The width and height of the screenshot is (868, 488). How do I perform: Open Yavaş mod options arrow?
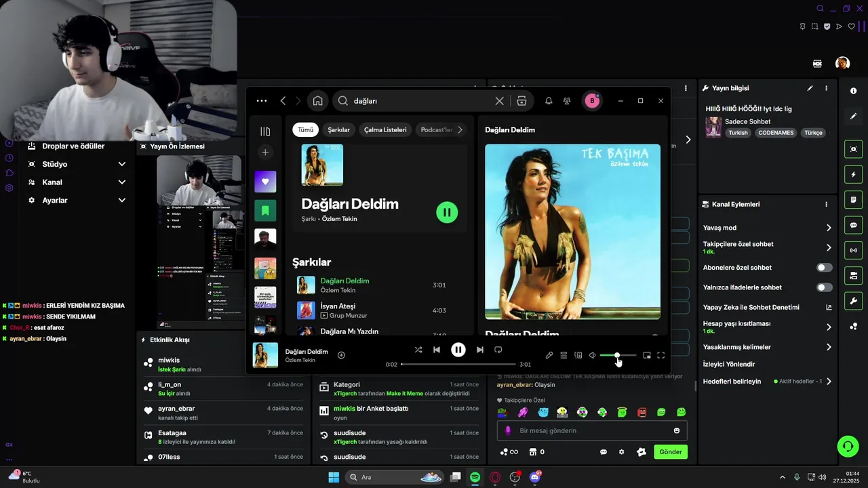click(829, 228)
